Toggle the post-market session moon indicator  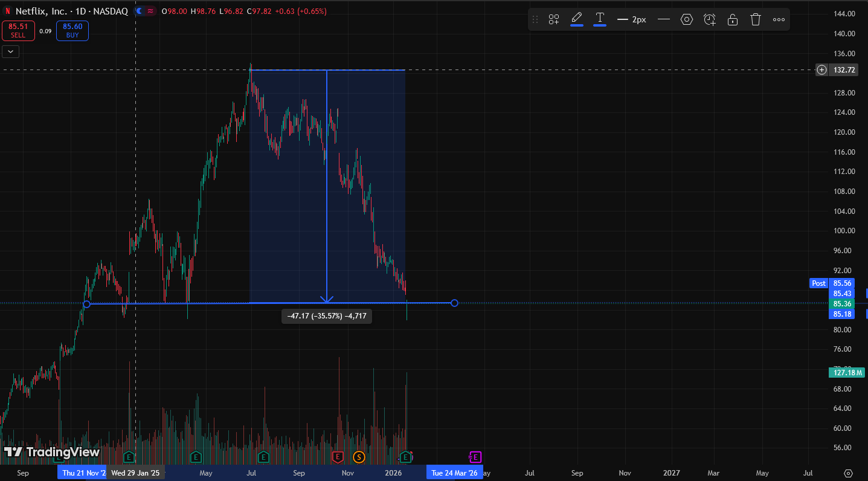140,11
